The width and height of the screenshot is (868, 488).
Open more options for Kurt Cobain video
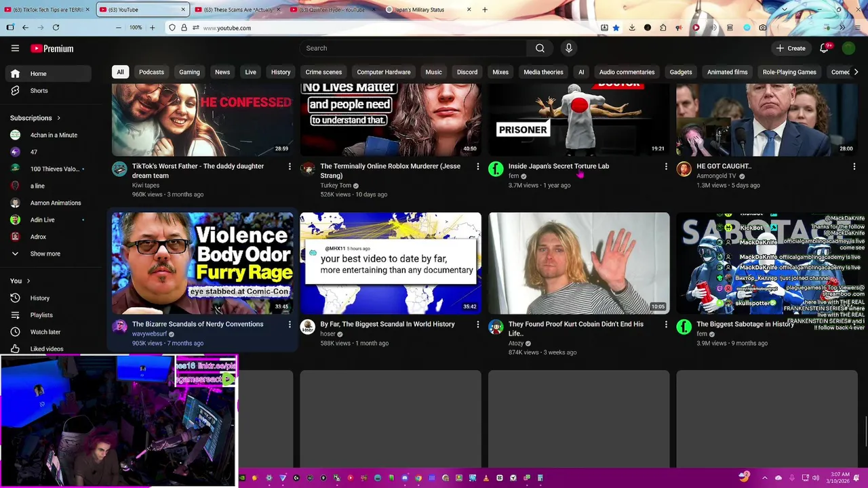[x=666, y=325]
